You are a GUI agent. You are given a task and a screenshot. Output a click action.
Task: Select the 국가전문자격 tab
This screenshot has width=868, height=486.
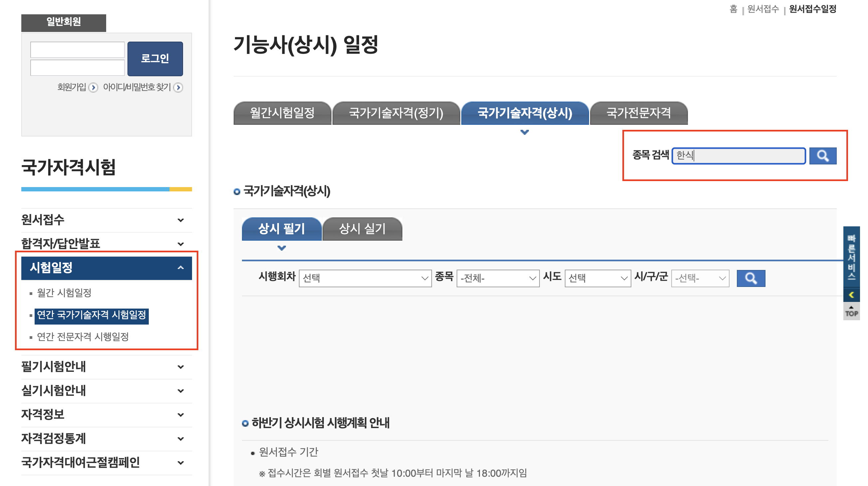[x=639, y=113]
